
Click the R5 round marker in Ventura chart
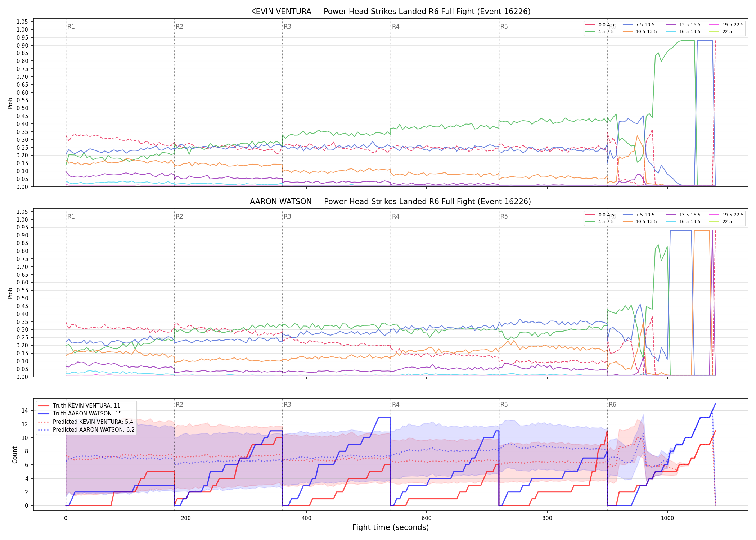click(504, 27)
